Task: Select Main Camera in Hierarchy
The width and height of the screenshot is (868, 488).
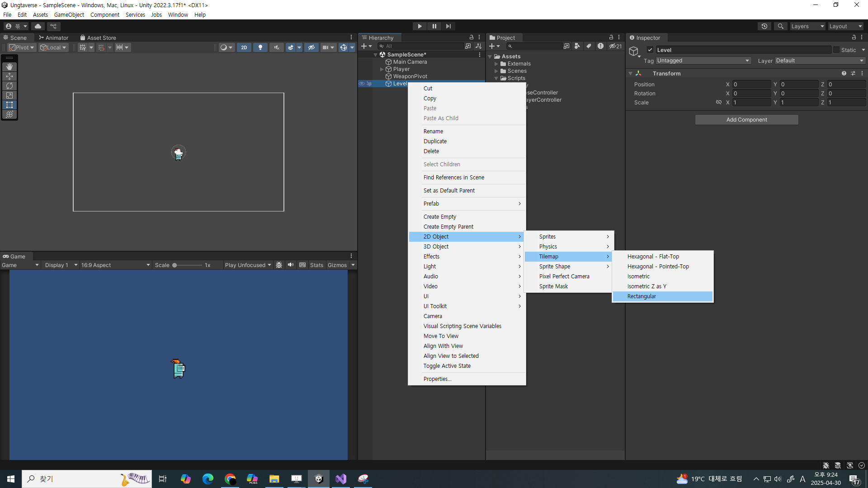Action: pyautogui.click(x=410, y=62)
